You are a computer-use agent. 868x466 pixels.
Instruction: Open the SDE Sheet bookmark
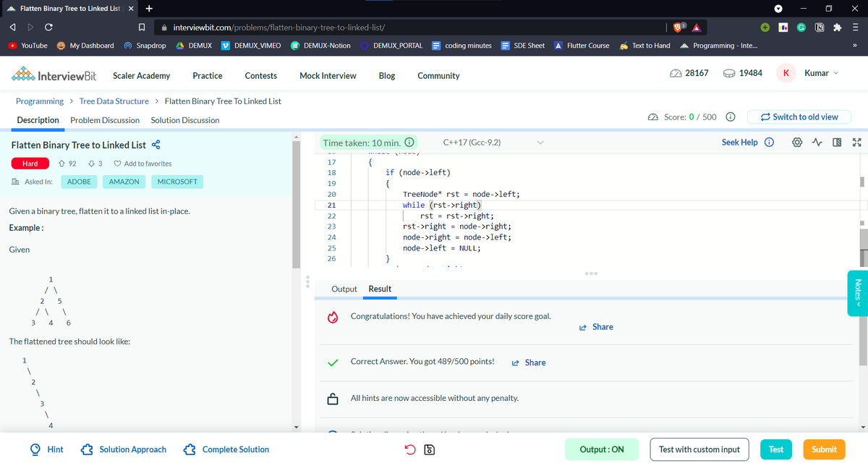point(523,46)
